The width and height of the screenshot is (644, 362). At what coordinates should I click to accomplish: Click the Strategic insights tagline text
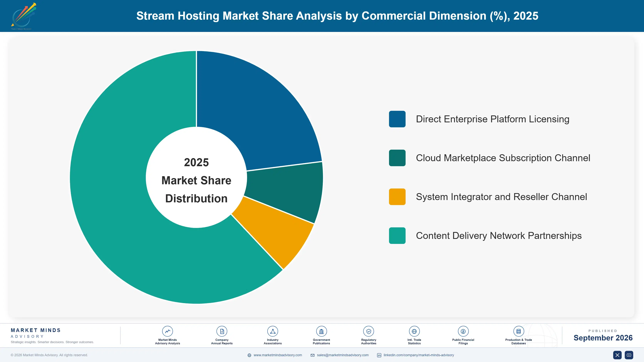(52, 342)
